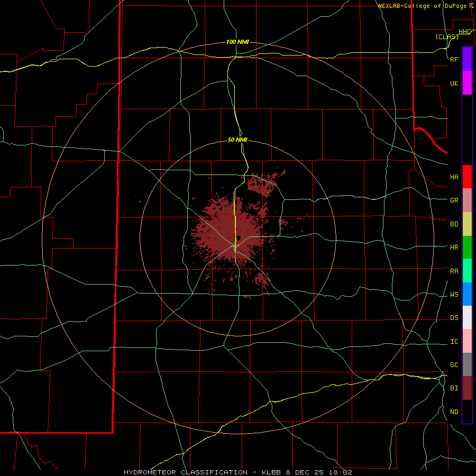
Task: Click the GR salmon color swatch
Action: (x=467, y=200)
